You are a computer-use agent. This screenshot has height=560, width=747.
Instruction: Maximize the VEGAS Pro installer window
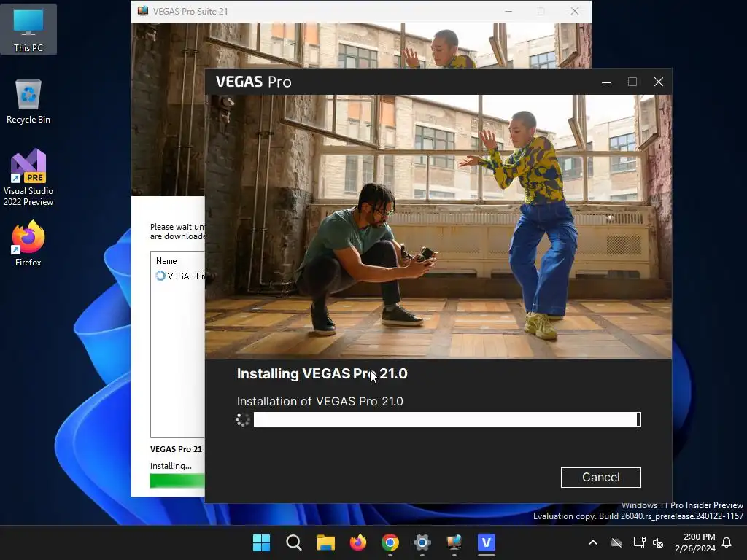coord(632,82)
